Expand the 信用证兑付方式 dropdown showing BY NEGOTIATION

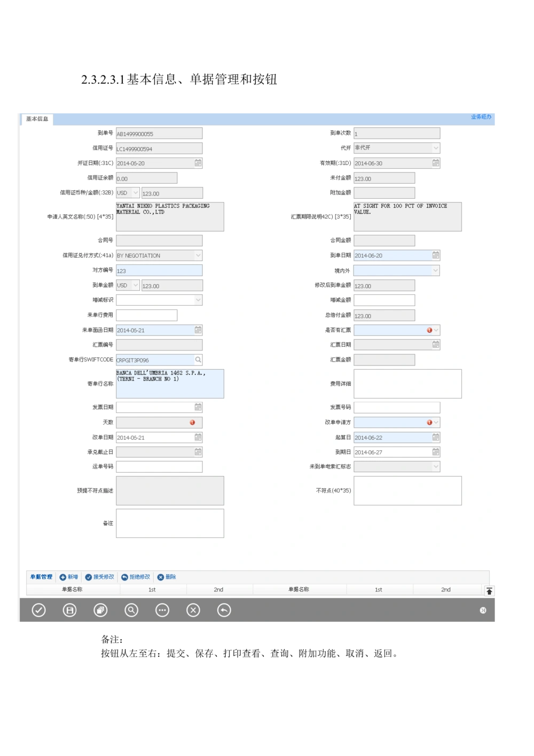click(197, 255)
